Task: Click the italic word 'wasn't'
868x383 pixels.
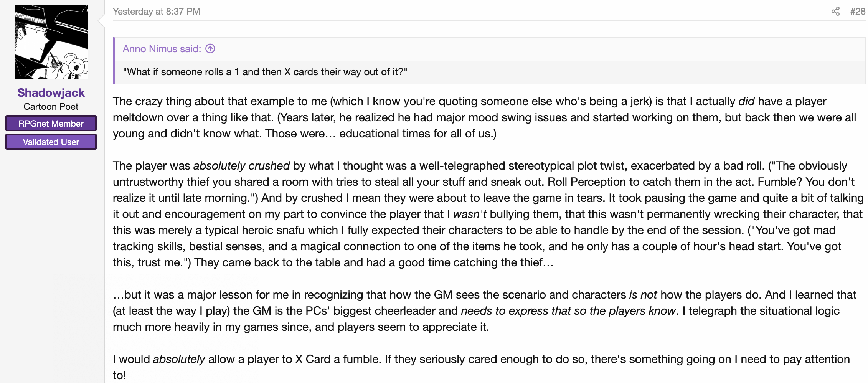Action: (x=470, y=214)
